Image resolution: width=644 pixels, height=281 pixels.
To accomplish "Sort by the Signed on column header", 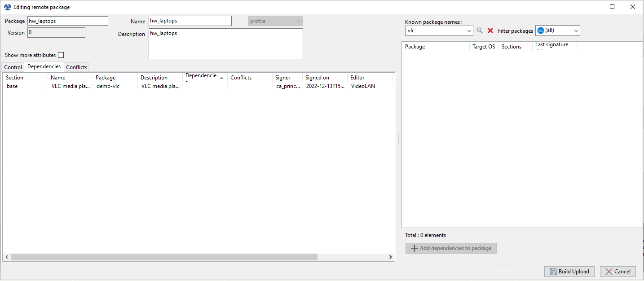I will 317,78.
